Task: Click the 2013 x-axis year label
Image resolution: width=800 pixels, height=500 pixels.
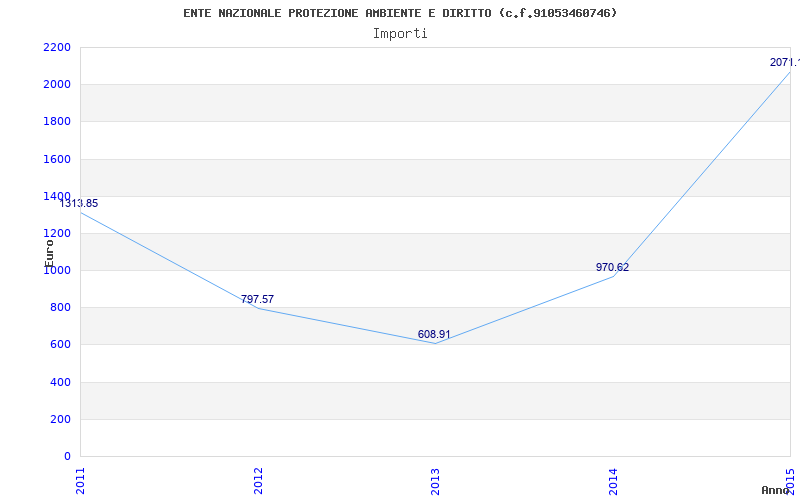Action: click(x=435, y=479)
